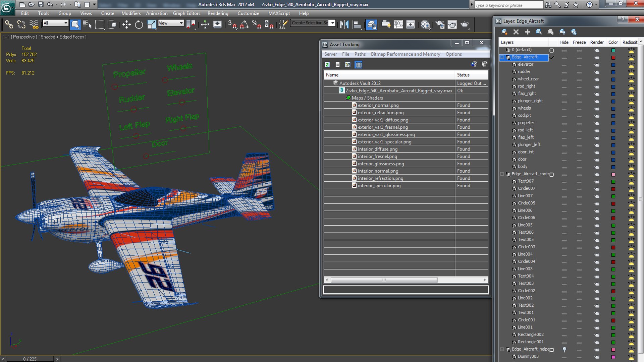Add selected objects to highlighted layer
644x362 pixels.
point(527,32)
